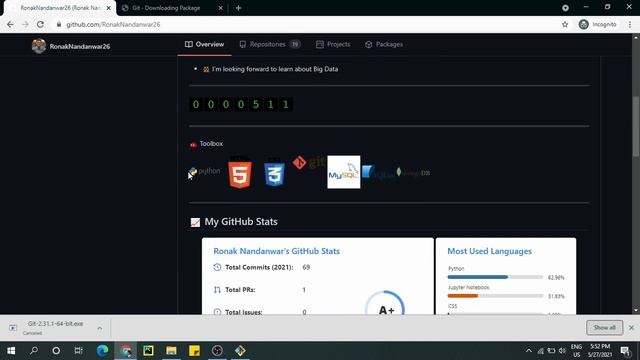This screenshot has height=360, width=640.
Task: Open the Projects tab
Action: coord(333,44)
